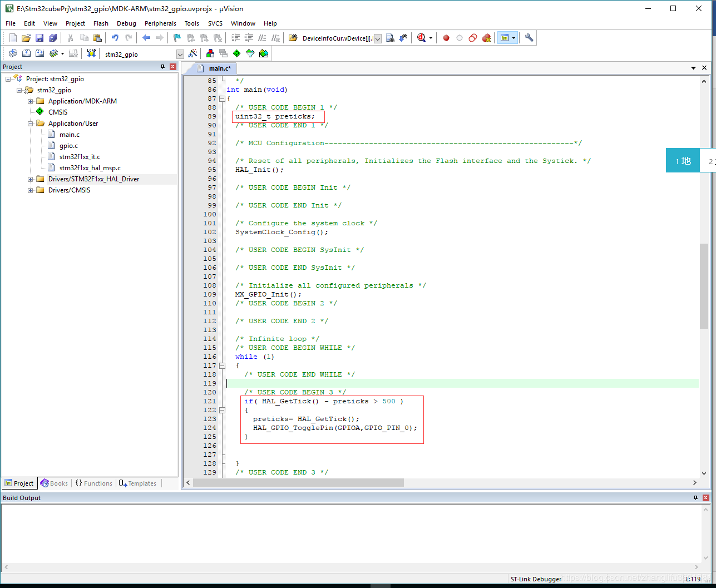This screenshot has width=716, height=588.
Task: Save all files with the multi-disk icon
Action: point(53,38)
